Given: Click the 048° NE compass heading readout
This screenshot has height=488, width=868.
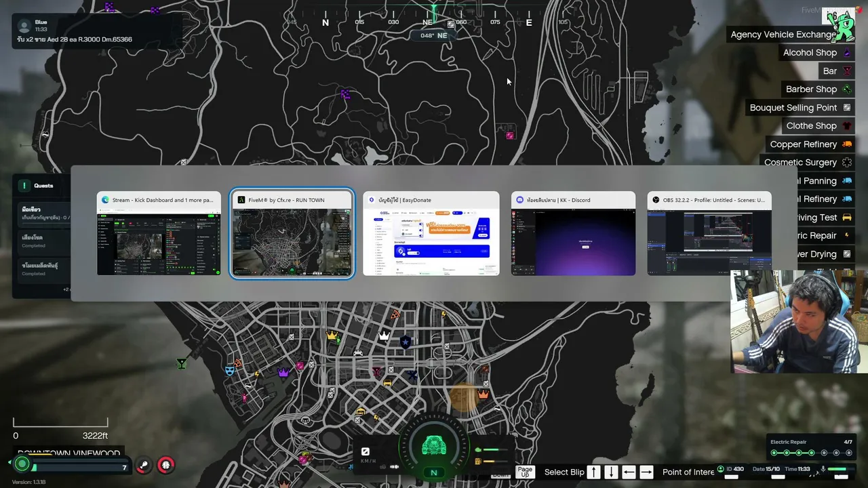Looking at the screenshot, I should pos(434,35).
